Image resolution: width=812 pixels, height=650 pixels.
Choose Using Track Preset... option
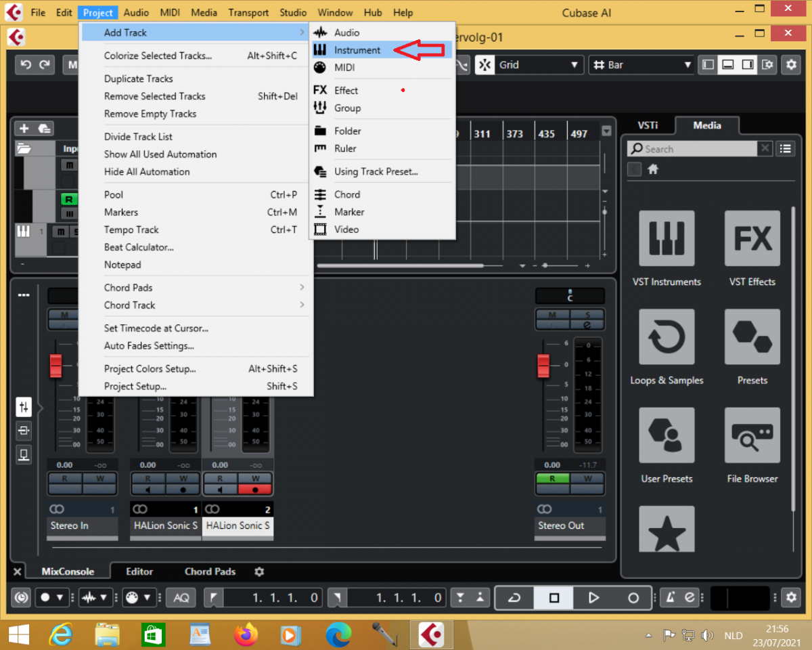382,172
